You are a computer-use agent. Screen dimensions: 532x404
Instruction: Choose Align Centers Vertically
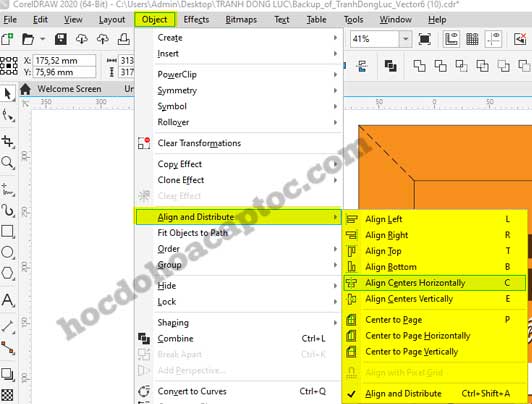435,299
